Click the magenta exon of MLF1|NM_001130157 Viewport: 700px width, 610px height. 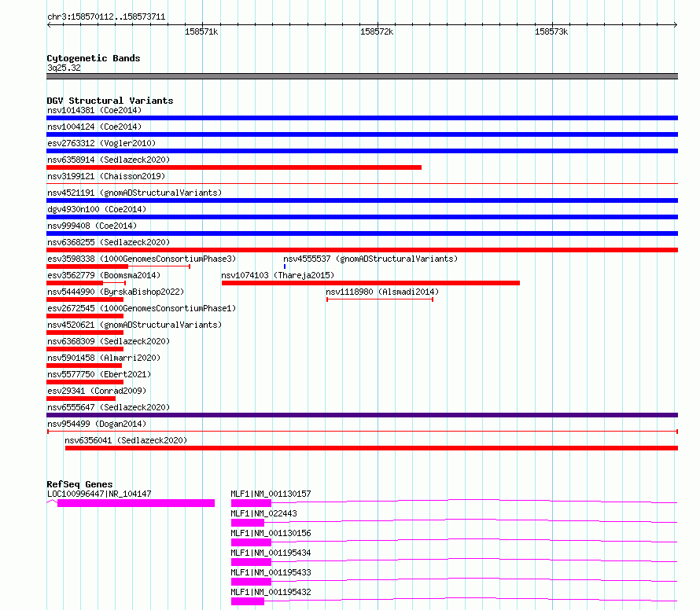pos(251,503)
